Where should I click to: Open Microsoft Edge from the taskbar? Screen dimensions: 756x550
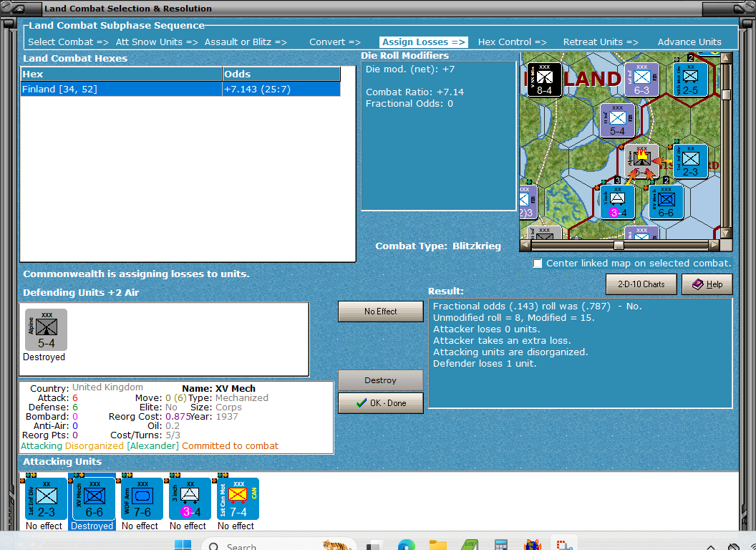point(407,546)
